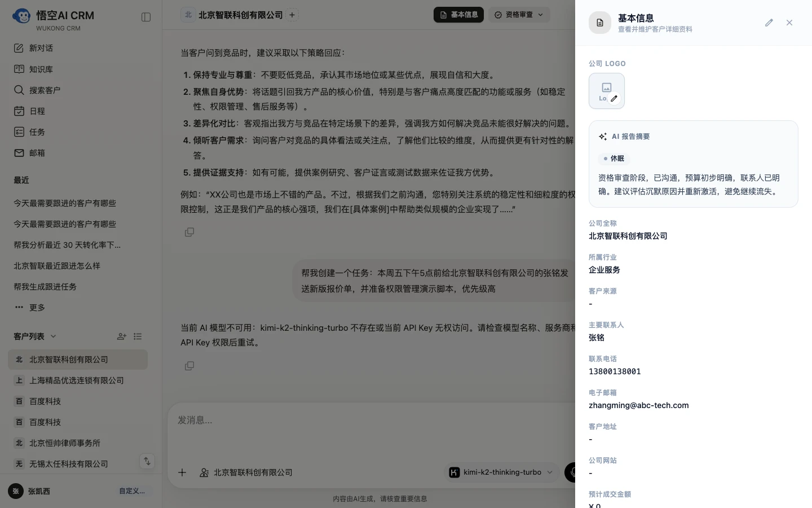The image size is (812, 508).
Task: Click the 任务 checklist icon
Action: tap(19, 132)
